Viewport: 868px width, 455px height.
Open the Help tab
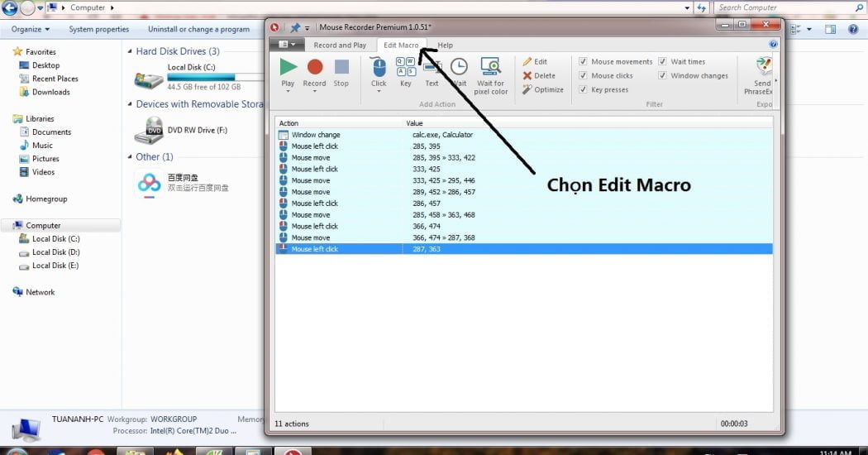445,45
